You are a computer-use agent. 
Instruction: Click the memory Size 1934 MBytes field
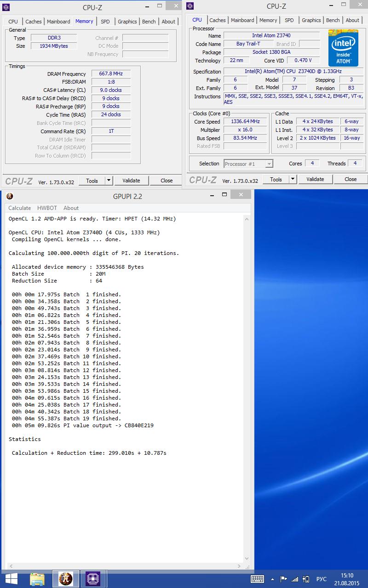(54, 46)
